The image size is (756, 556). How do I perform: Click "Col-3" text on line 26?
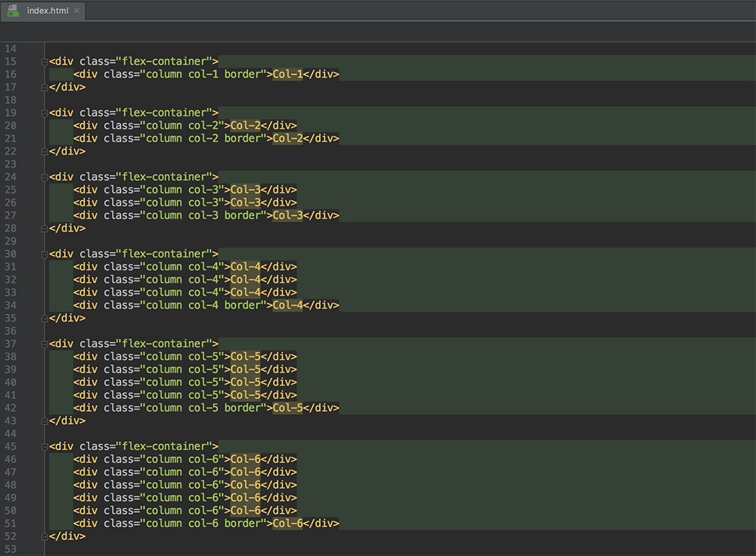(246, 202)
